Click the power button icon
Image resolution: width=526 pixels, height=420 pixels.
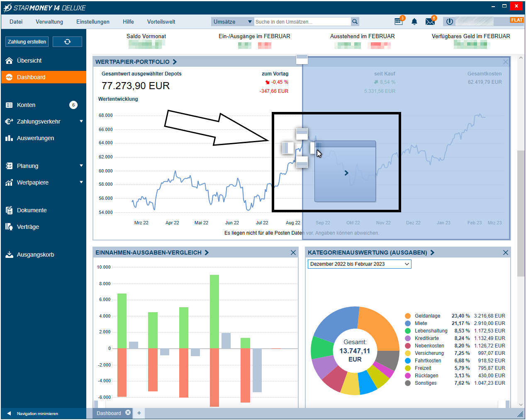point(449,22)
